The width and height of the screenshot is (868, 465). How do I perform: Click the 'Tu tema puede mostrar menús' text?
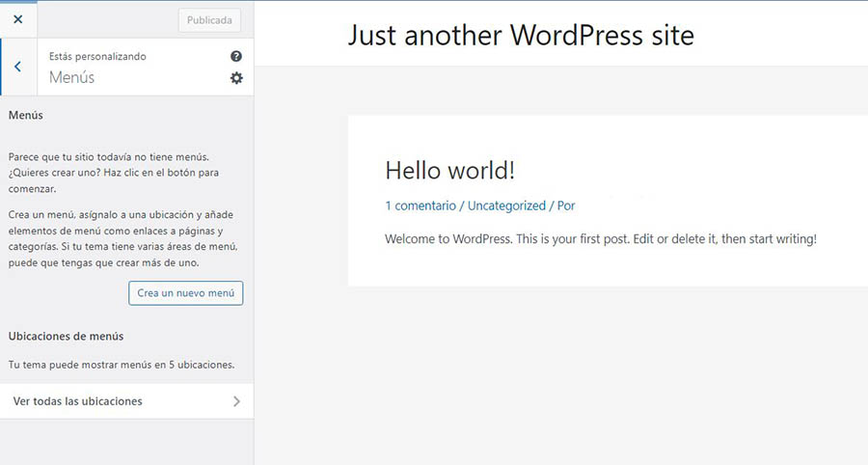[x=122, y=365]
